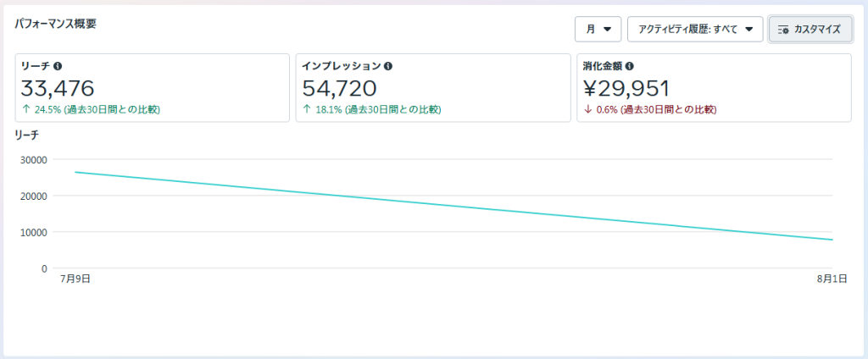Click the info icon beside リーチ
The image size is (868, 359).
coord(58,66)
